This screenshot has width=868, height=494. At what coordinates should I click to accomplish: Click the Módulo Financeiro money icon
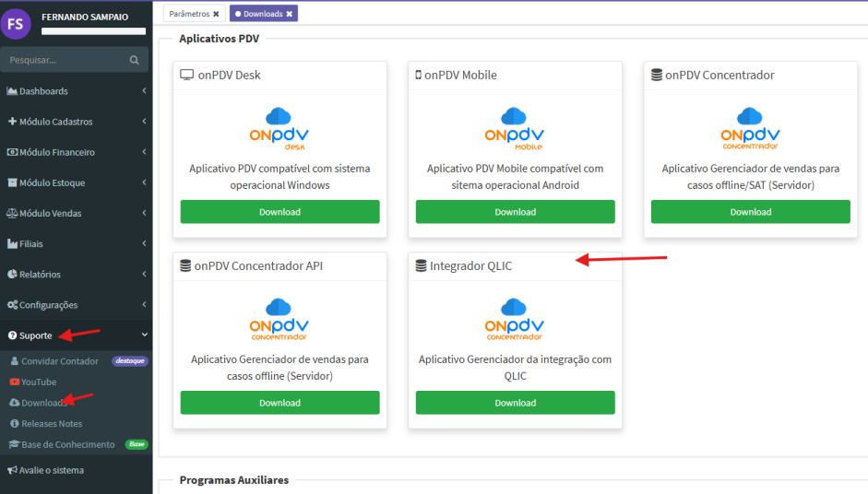[12, 151]
